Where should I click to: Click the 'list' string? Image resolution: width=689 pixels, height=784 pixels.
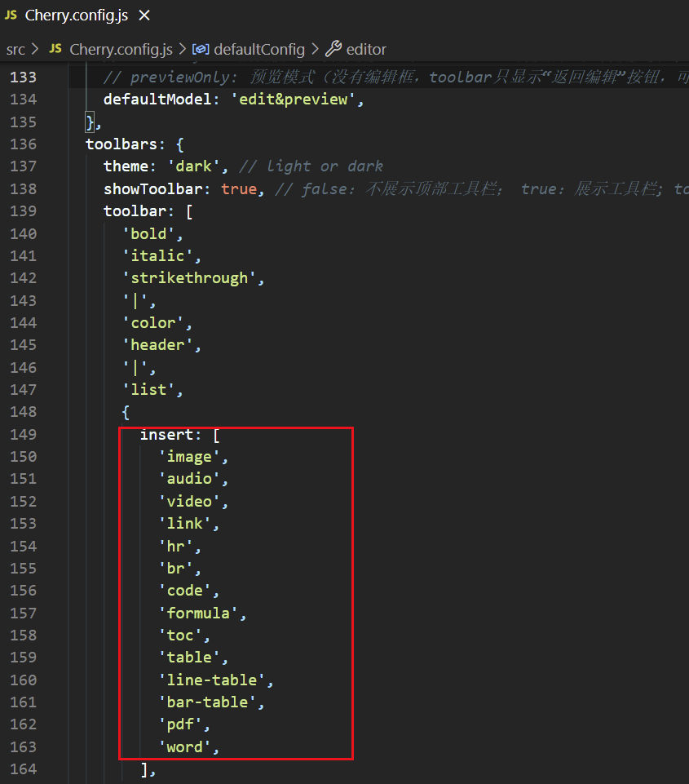tap(148, 389)
